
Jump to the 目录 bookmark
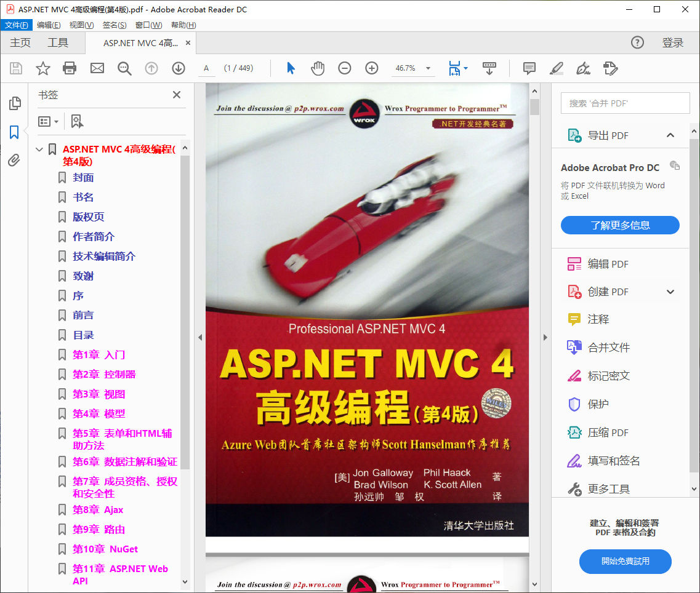83,335
